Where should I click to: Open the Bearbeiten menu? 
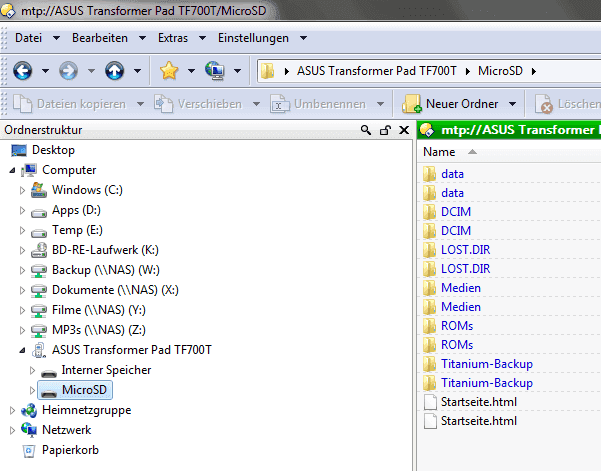pos(100,38)
